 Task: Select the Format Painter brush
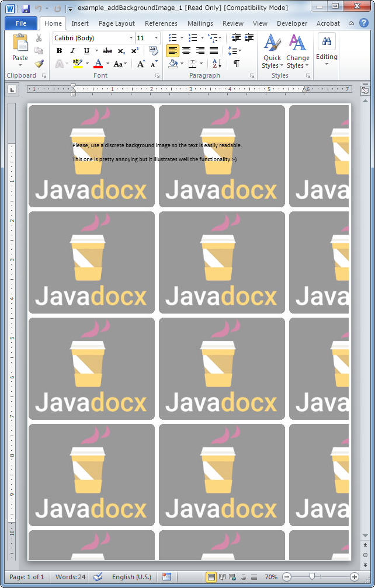[x=39, y=64]
